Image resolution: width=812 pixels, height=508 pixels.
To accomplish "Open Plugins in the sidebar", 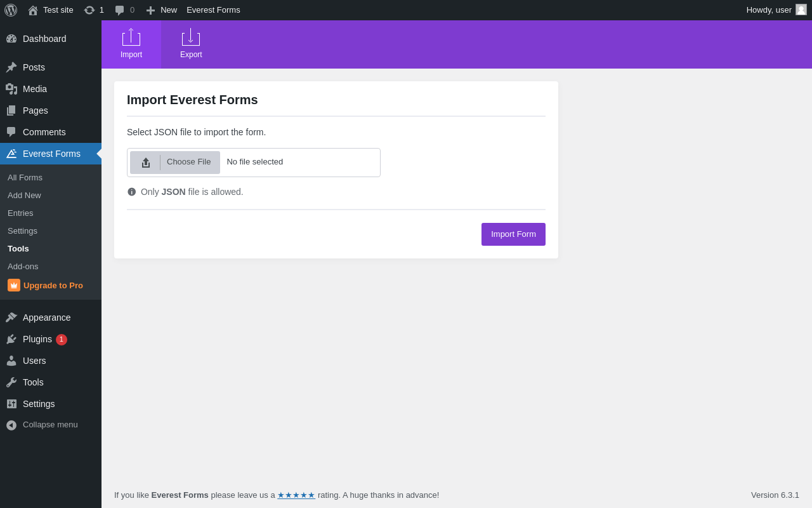I will click(37, 339).
